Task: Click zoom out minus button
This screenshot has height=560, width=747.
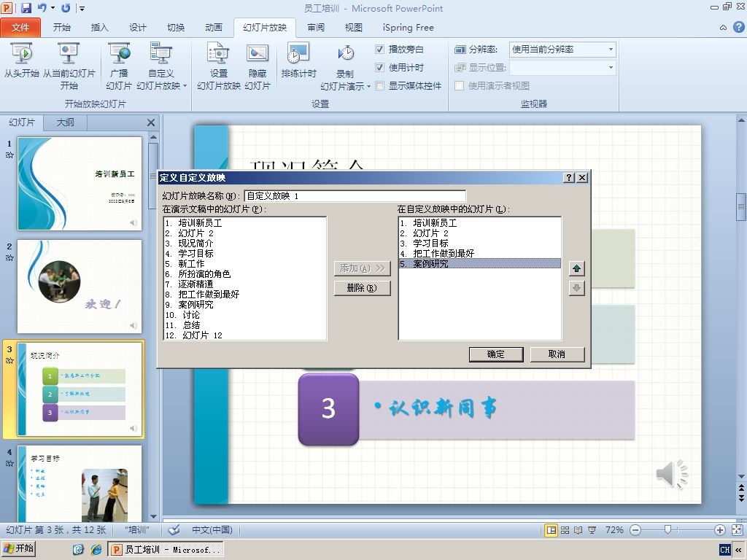Action: tap(635, 530)
